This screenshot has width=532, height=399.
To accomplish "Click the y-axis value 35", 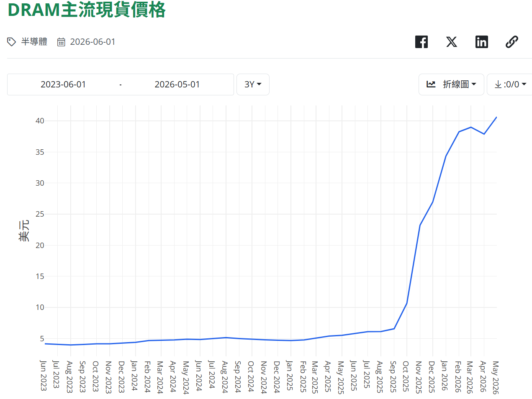I will pyautogui.click(x=40, y=152).
